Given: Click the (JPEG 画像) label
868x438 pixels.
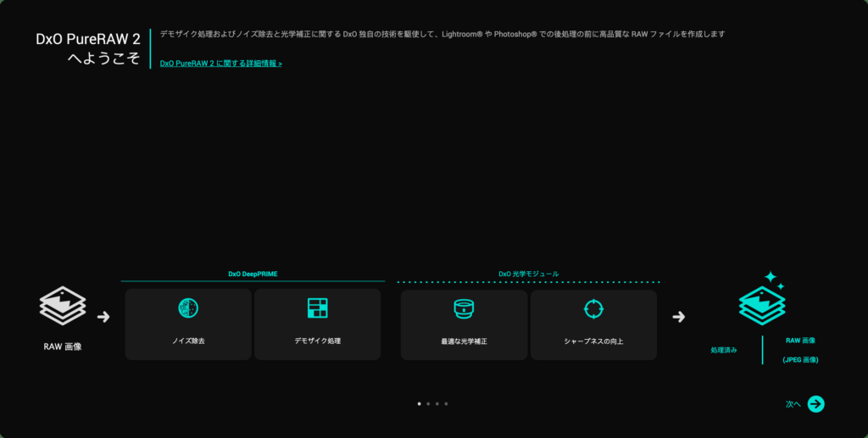Looking at the screenshot, I should pyautogui.click(x=800, y=360).
